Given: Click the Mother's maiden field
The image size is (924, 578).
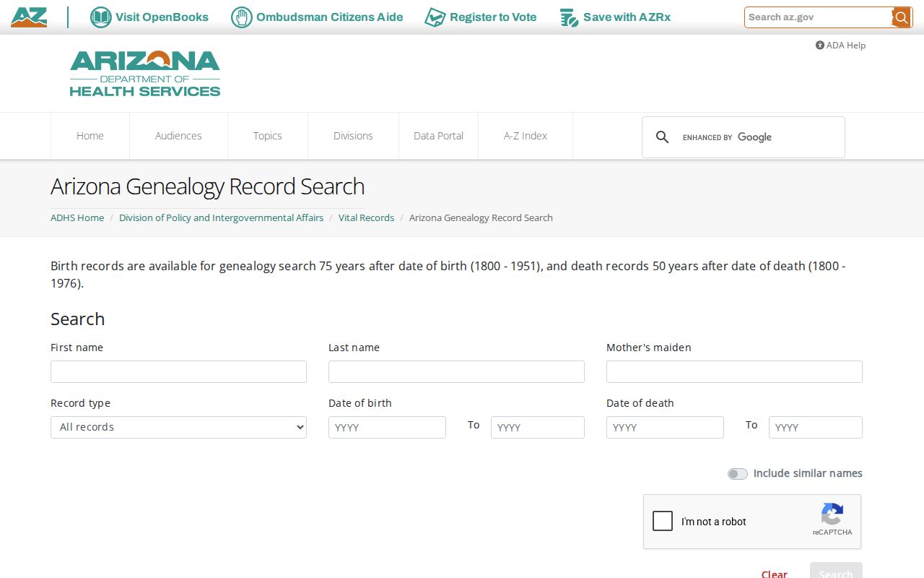Looking at the screenshot, I should [734, 371].
